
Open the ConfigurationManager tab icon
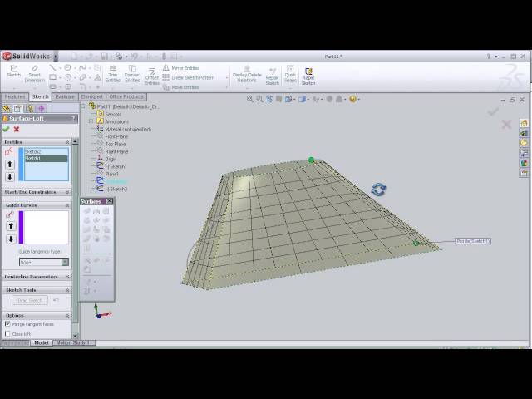[30, 109]
